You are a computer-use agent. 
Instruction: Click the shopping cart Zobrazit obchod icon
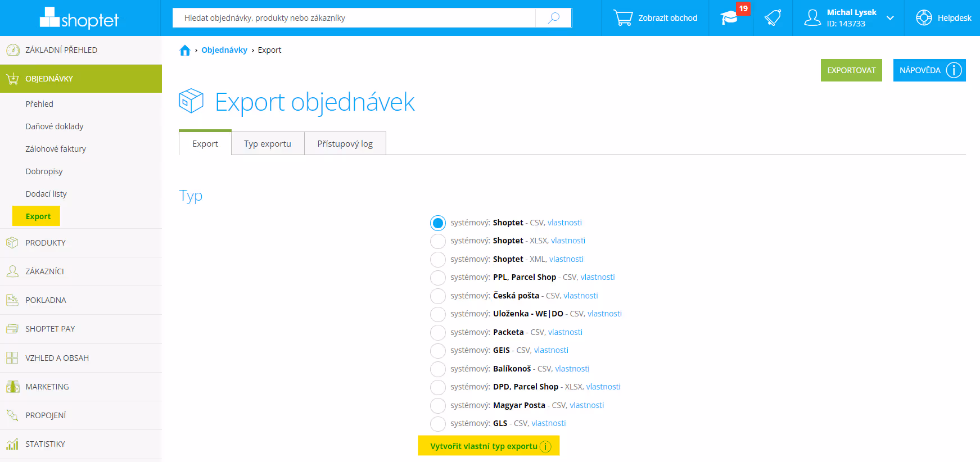622,18
